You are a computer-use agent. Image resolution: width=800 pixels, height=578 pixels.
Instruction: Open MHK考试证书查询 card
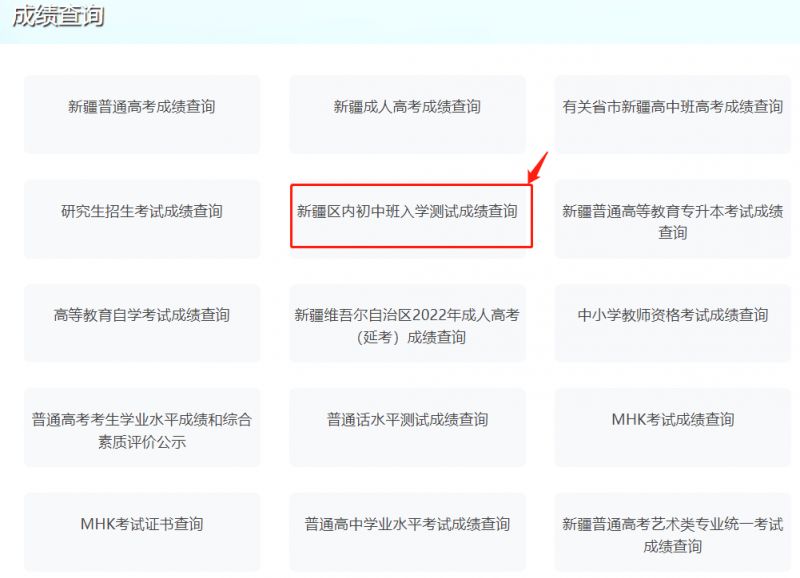pyautogui.click(x=142, y=532)
